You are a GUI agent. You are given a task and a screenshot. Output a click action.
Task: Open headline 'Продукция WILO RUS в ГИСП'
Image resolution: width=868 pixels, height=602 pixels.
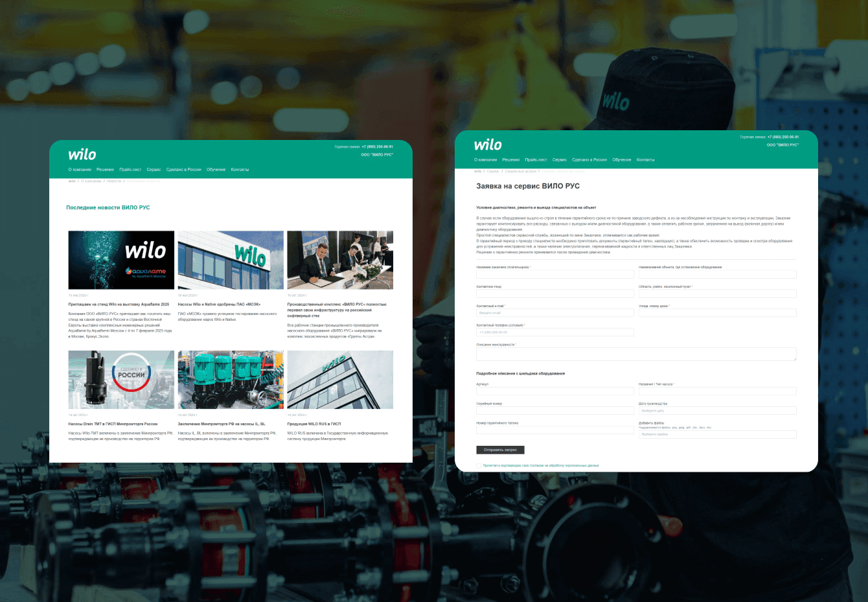pos(314,424)
